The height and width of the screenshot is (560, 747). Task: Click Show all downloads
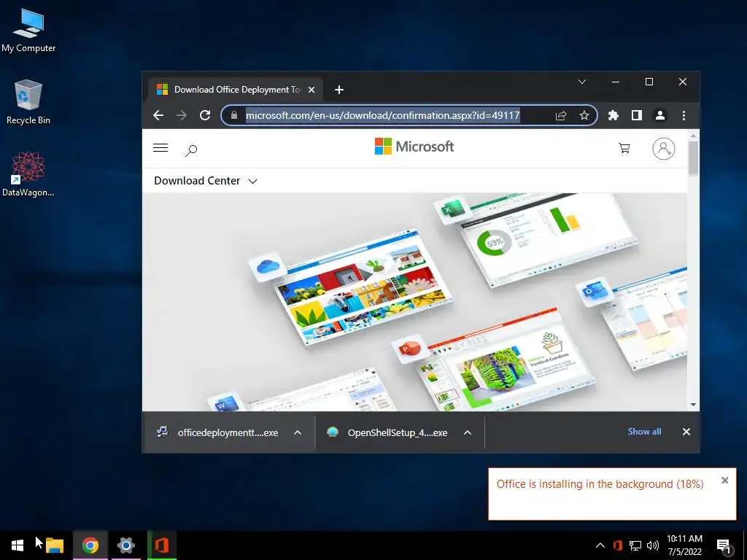click(644, 432)
